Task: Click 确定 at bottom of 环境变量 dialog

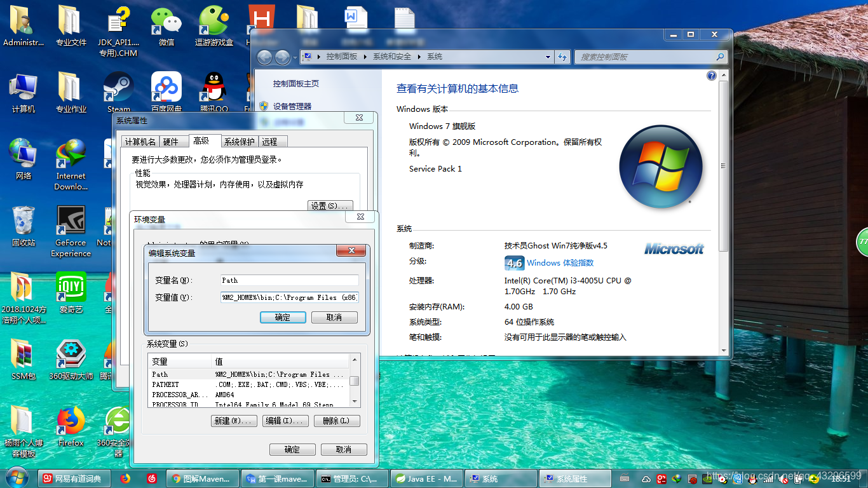Action: point(292,449)
